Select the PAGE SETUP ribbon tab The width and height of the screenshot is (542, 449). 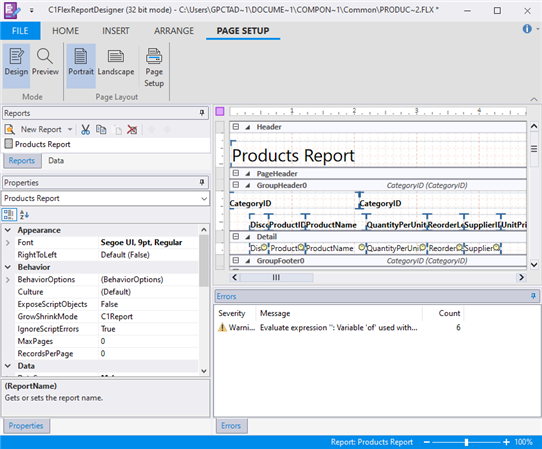coord(243,31)
